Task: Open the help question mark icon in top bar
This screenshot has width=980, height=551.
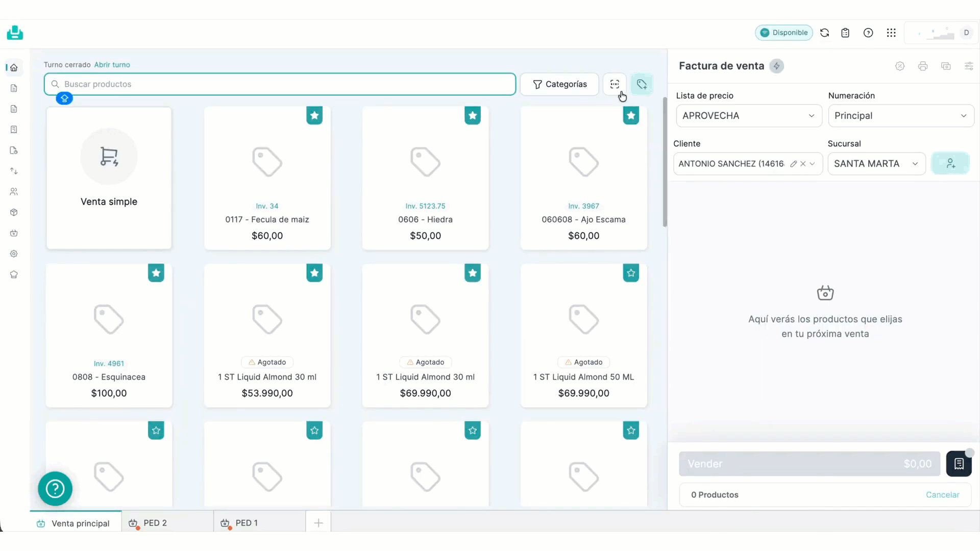Action: [x=868, y=33]
